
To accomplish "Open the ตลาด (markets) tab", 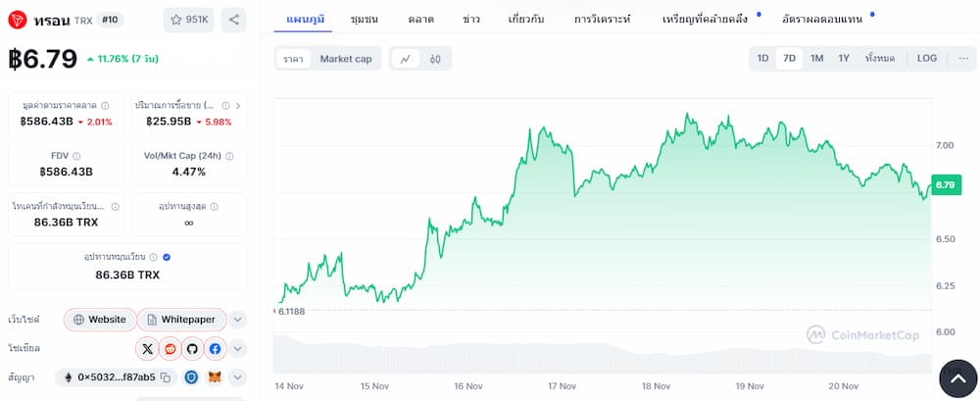I will (x=421, y=19).
